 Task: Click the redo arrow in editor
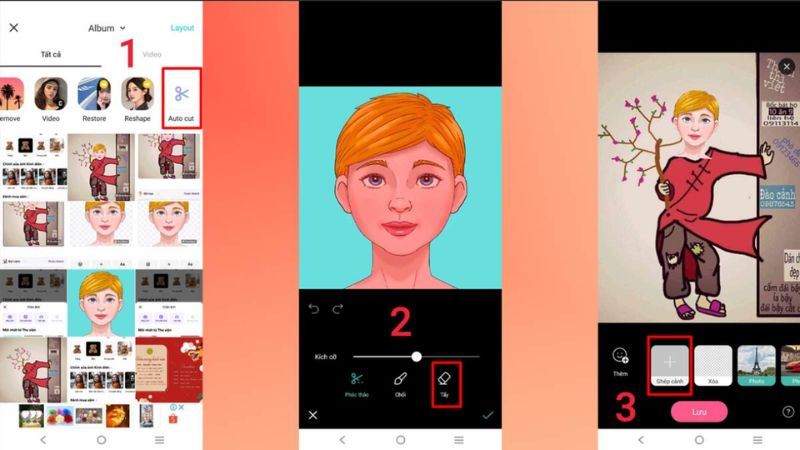pyautogui.click(x=337, y=309)
